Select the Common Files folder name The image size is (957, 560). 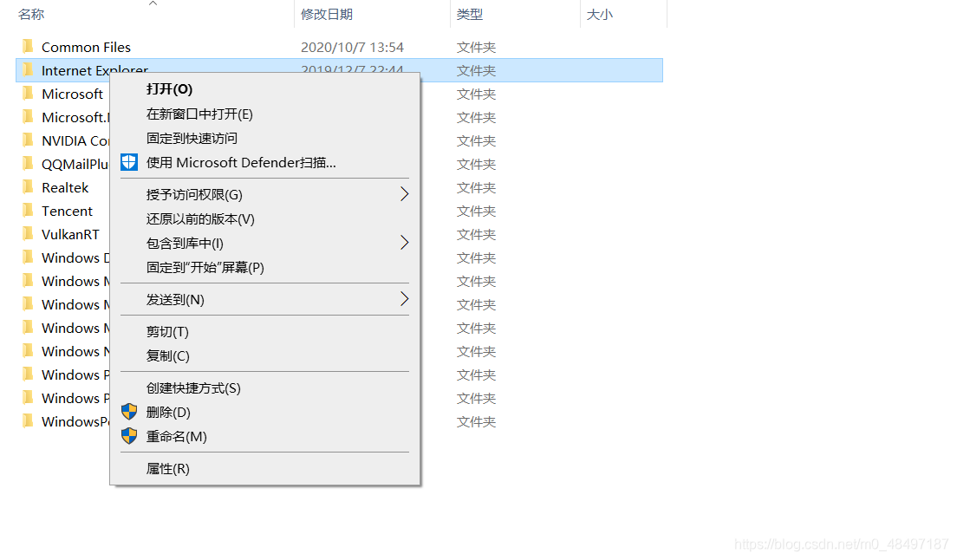tap(86, 47)
